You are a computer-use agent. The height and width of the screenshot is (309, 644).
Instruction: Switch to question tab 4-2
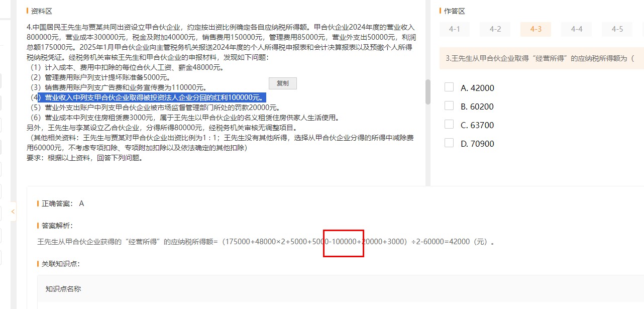pyautogui.click(x=495, y=29)
